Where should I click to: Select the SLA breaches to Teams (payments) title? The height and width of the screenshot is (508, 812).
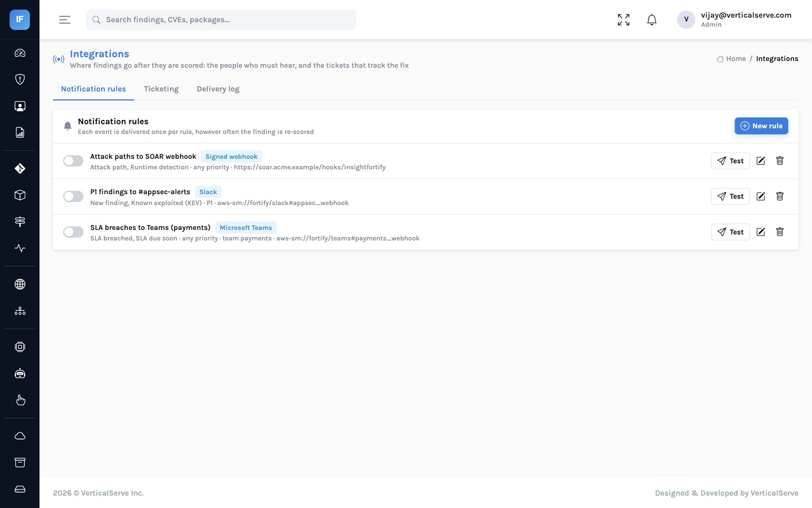pos(150,228)
